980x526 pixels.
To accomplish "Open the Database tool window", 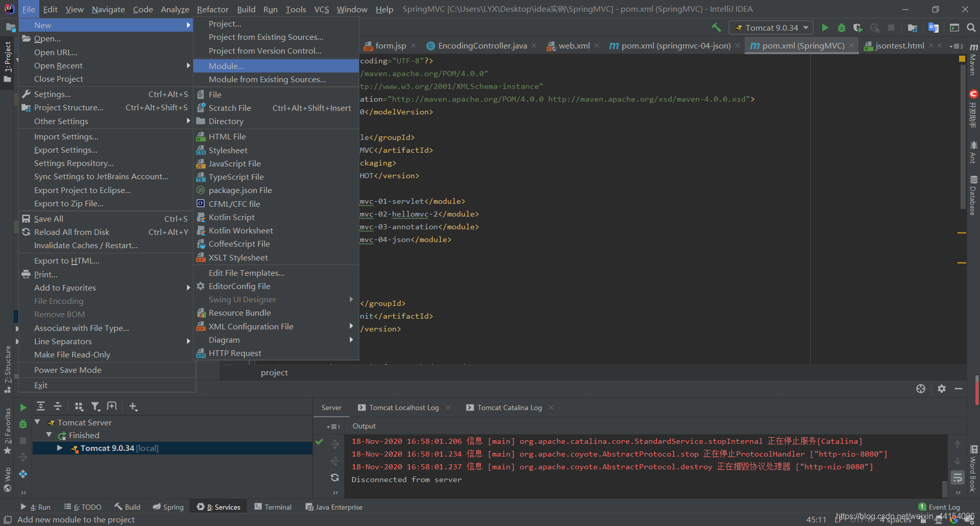I will (x=973, y=196).
